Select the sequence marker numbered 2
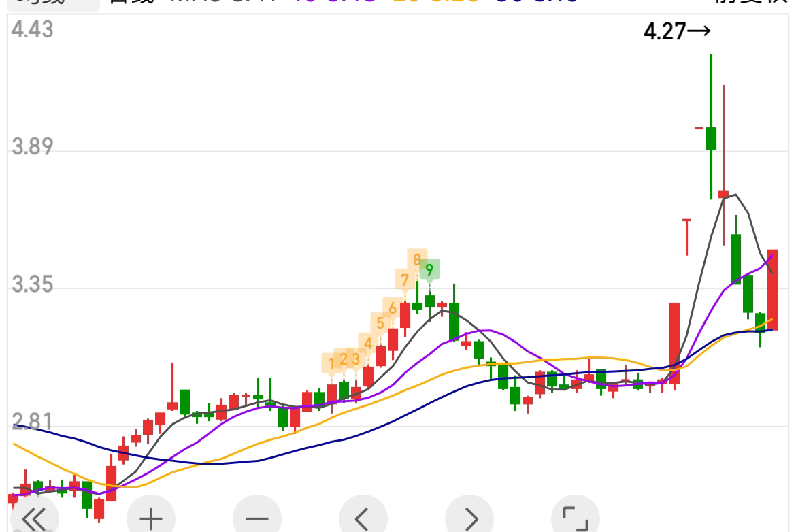 pyautogui.click(x=344, y=359)
